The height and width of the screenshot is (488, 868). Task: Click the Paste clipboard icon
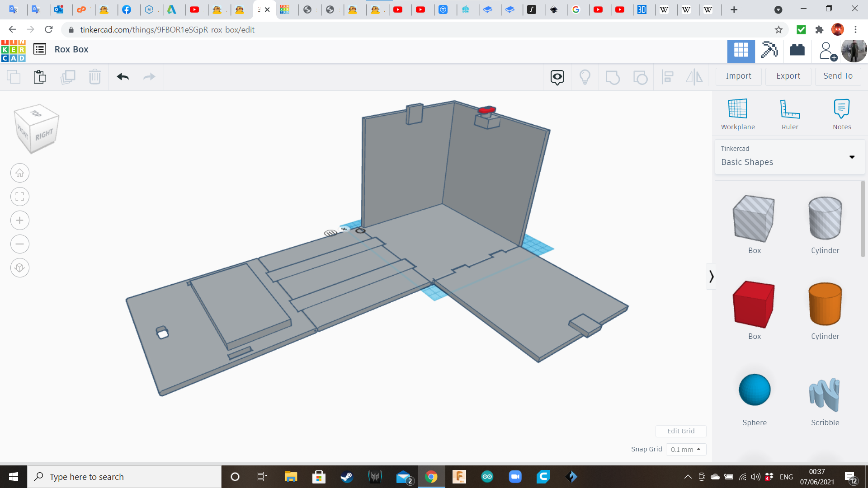[40, 77]
